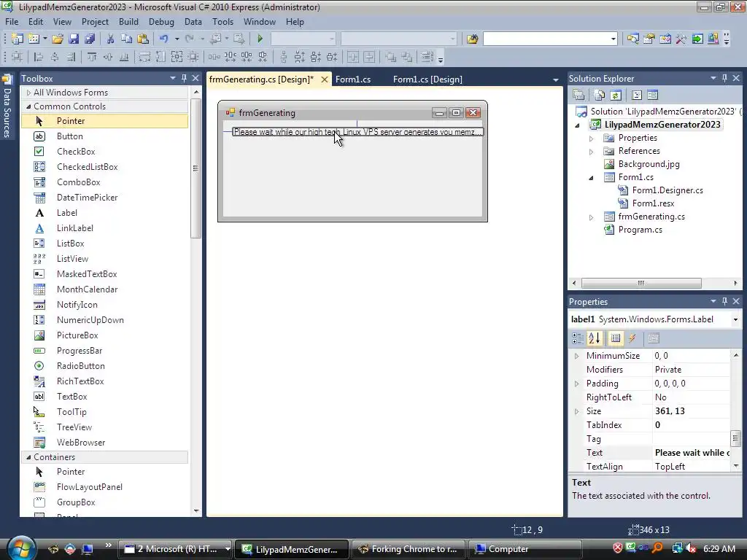The width and height of the screenshot is (747, 560).
Task: Switch to the Form1.cs [Design] tab
Action: pos(427,79)
